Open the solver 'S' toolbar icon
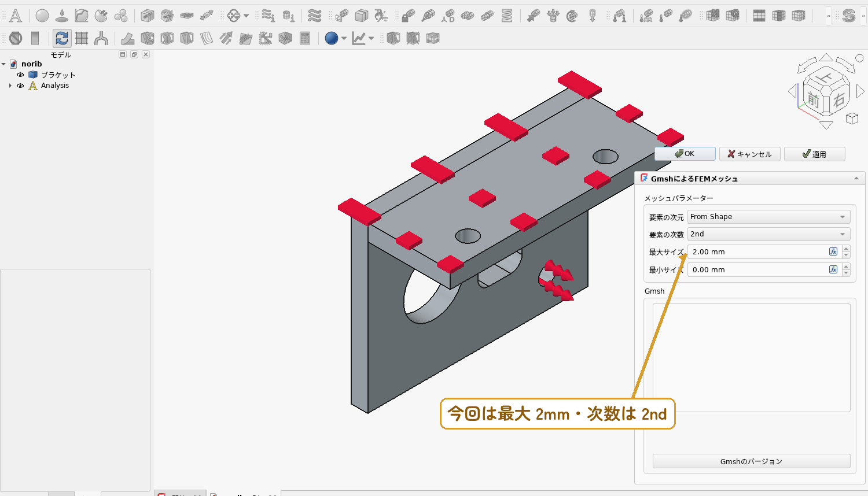 point(849,16)
